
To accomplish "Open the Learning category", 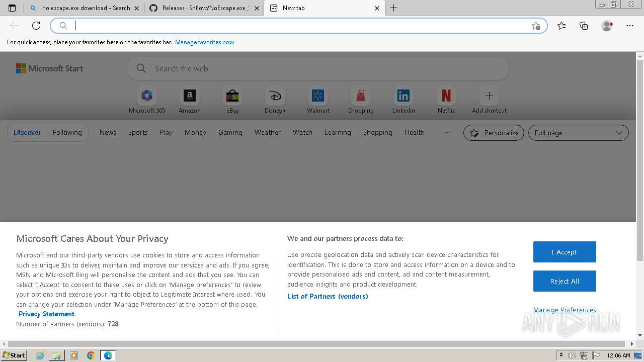I will [338, 132].
